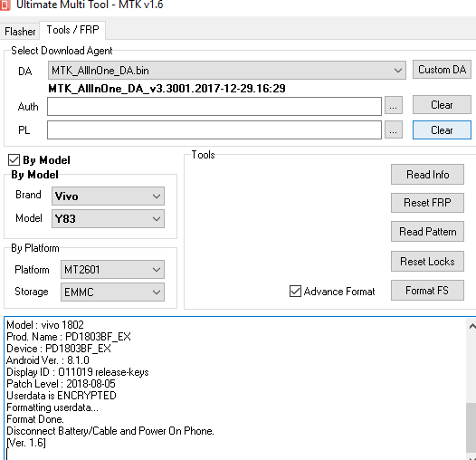Click into the PL file input field

point(214,130)
